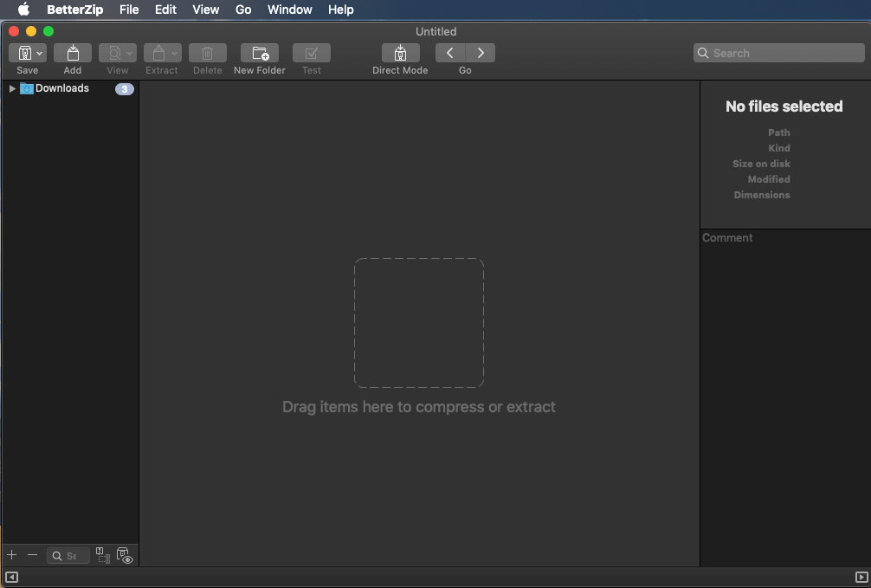Open the Save dropdown arrow
Image resolution: width=871 pixels, height=588 pixels.
(40, 52)
